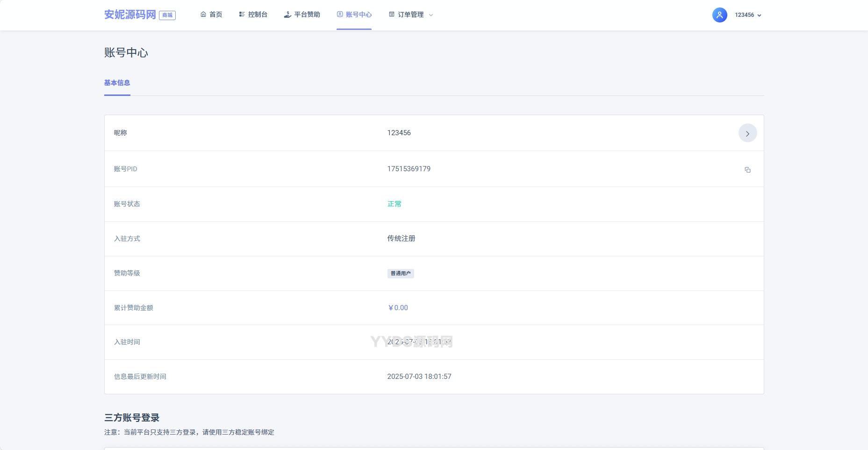This screenshot has height=450, width=868.
Task: Expand the 昵称 row edit chevron
Action: (747, 133)
